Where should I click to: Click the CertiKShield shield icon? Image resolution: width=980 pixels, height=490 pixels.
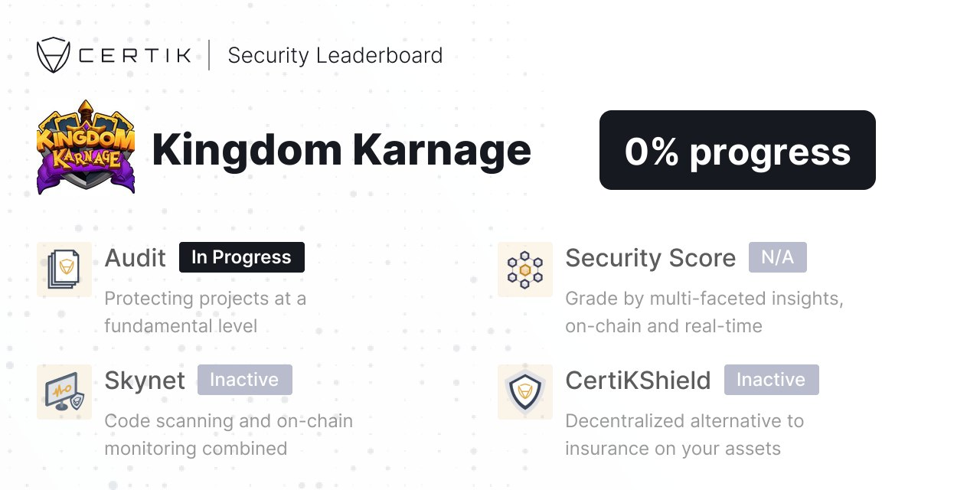coord(525,392)
